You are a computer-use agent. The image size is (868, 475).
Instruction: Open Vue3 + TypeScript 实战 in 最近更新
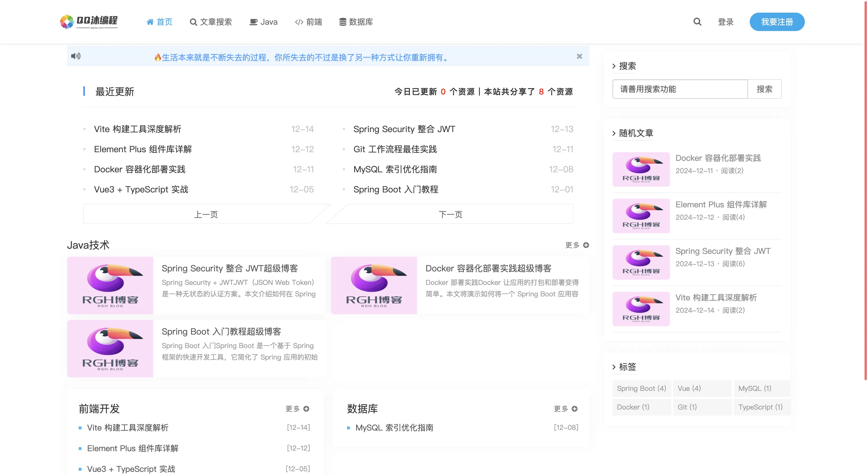coord(141,190)
